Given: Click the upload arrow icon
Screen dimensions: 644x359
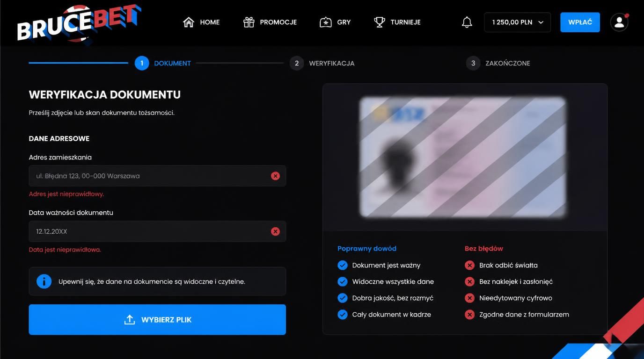Looking at the screenshot, I should tap(130, 320).
